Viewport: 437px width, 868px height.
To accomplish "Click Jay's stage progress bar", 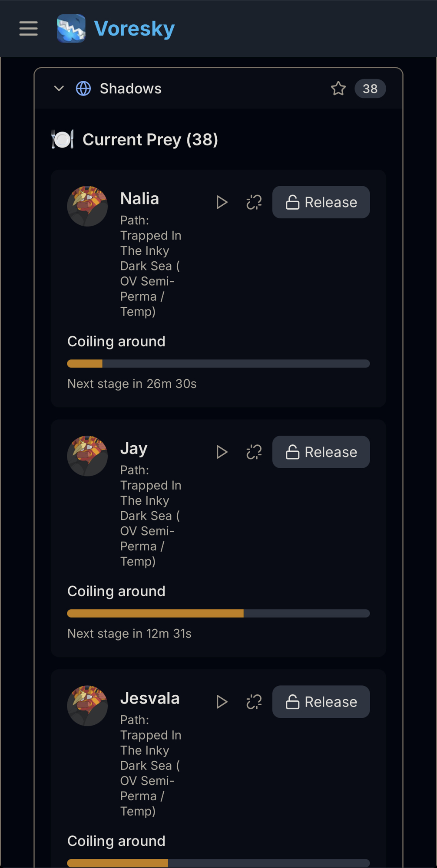I will click(x=218, y=614).
